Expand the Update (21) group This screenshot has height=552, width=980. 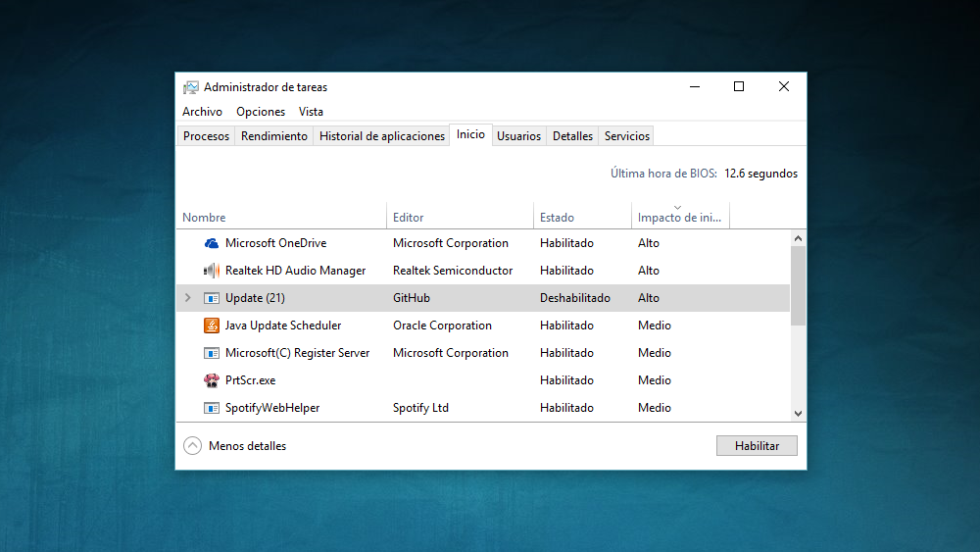[187, 298]
